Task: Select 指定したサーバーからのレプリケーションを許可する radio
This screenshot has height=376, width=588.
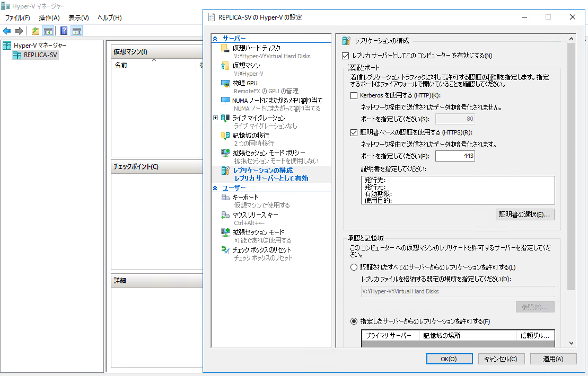Action: coord(354,321)
